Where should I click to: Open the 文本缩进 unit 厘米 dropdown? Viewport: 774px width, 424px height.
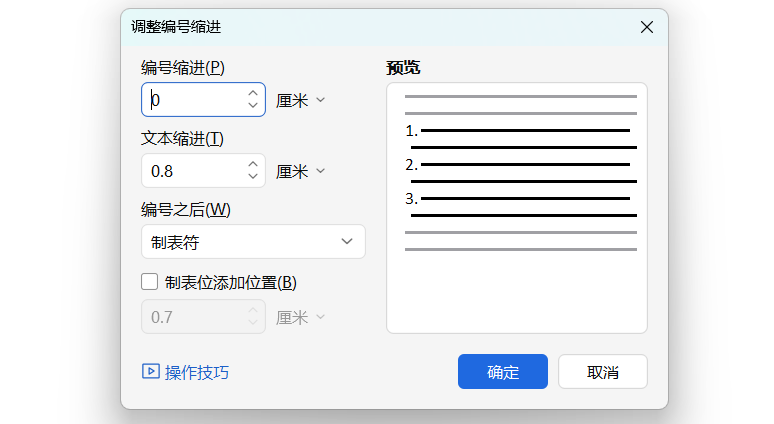(302, 171)
